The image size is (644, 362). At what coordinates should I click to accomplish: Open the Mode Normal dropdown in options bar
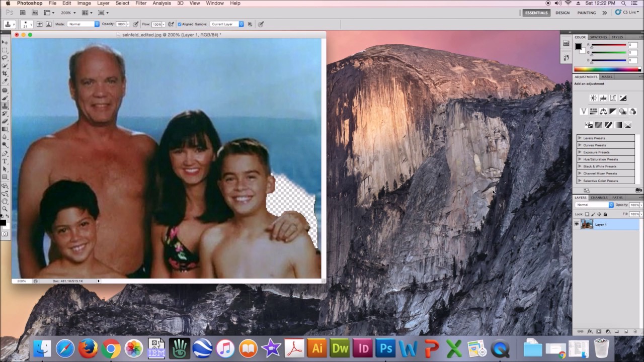point(83,24)
